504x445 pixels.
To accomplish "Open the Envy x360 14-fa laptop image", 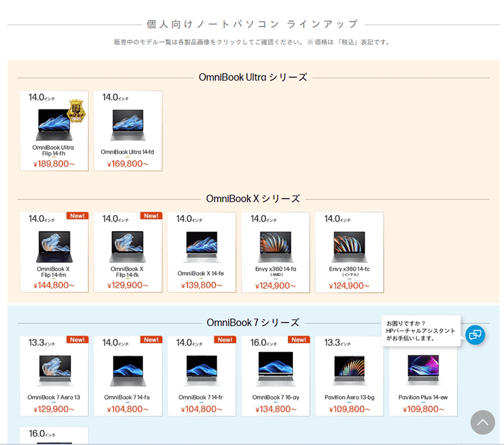I will [276, 247].
